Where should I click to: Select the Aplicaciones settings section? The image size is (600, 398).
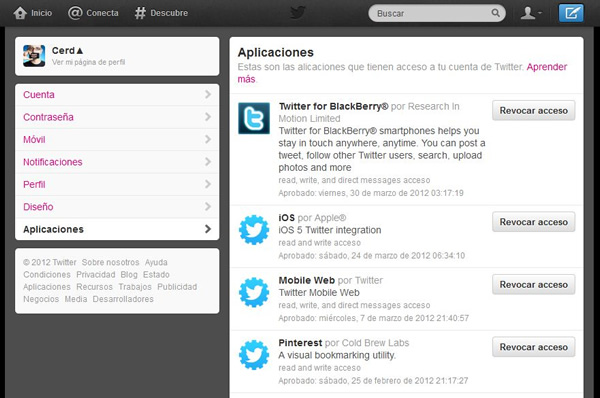click(x=117, y=229)
